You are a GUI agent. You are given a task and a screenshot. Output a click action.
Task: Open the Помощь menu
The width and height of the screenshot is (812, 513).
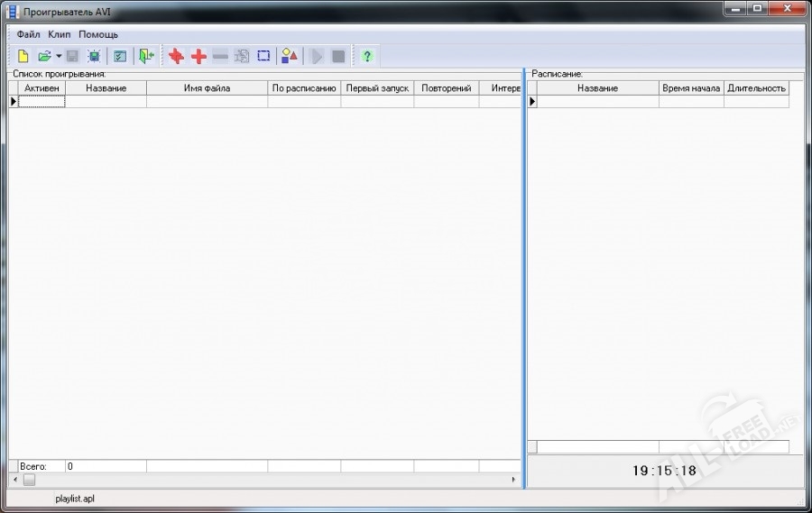tap(97, 34)
